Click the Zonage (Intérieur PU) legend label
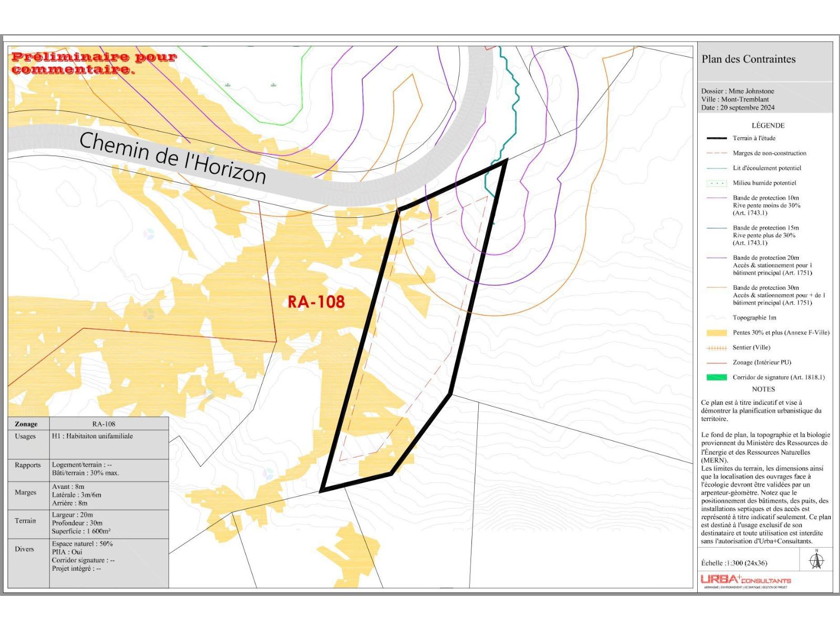This screenshot has height=630, width=840. click(x=762, y=363)
